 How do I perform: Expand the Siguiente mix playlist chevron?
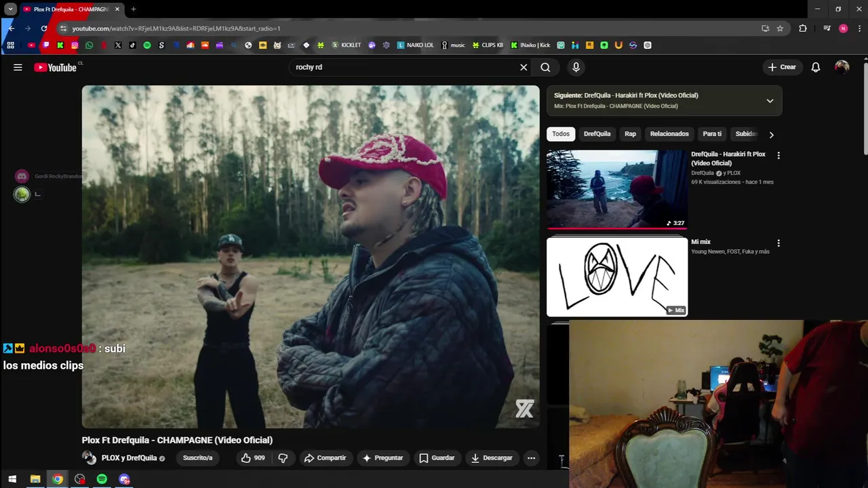coord(770,101)
